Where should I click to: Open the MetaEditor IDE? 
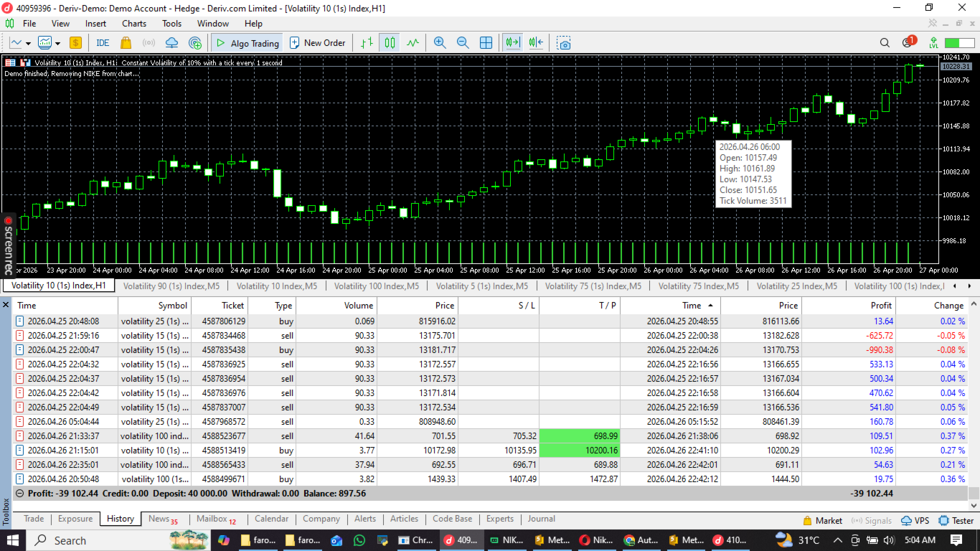point(103,43)
